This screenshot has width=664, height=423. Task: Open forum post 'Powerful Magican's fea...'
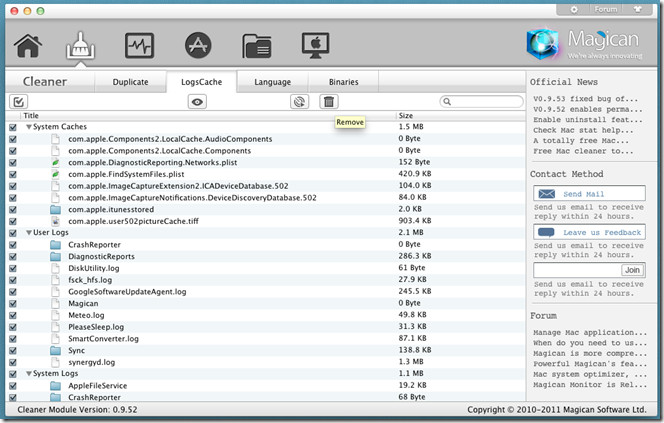pos(590,364)
